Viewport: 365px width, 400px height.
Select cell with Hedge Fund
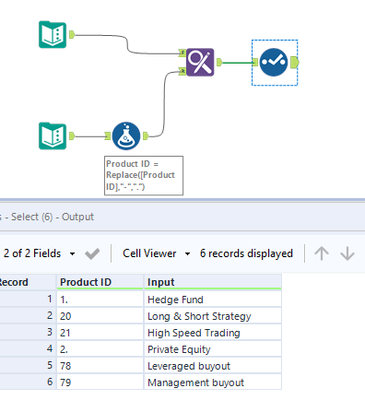pos(213,299)
